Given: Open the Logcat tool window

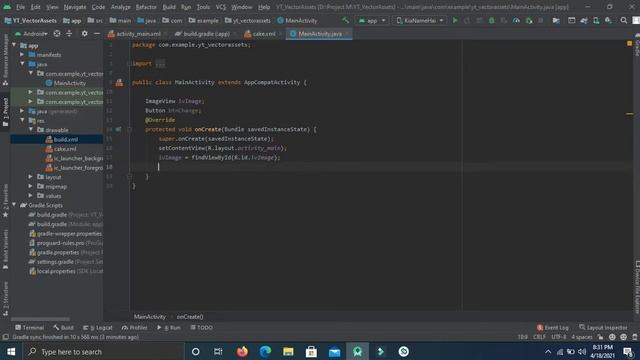Looking at the screenshot, I should [x=98, y=327].
